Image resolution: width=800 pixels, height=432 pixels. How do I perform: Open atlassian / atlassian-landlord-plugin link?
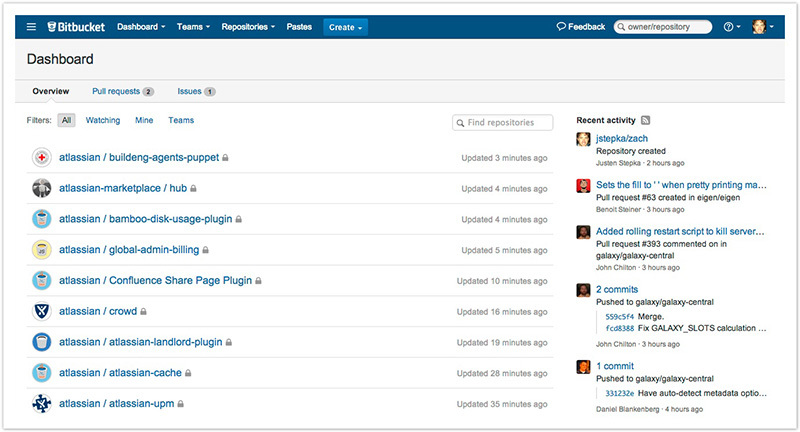pyautogui.click(x=141, y=342)
